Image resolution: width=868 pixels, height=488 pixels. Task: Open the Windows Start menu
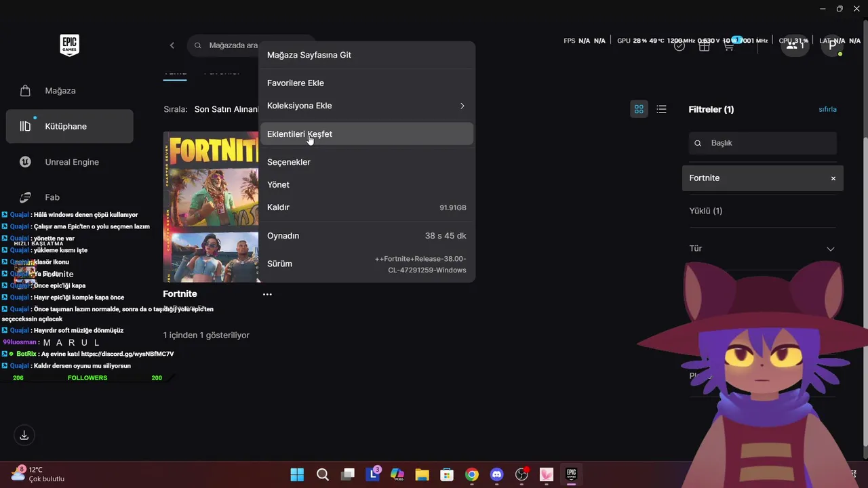pos(297,474)
